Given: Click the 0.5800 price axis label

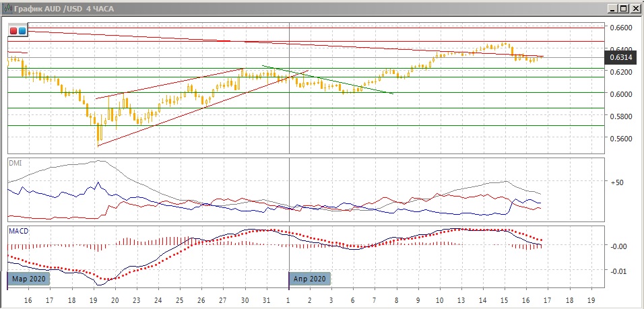Looking at the screenshot, I should pos(621,116).
